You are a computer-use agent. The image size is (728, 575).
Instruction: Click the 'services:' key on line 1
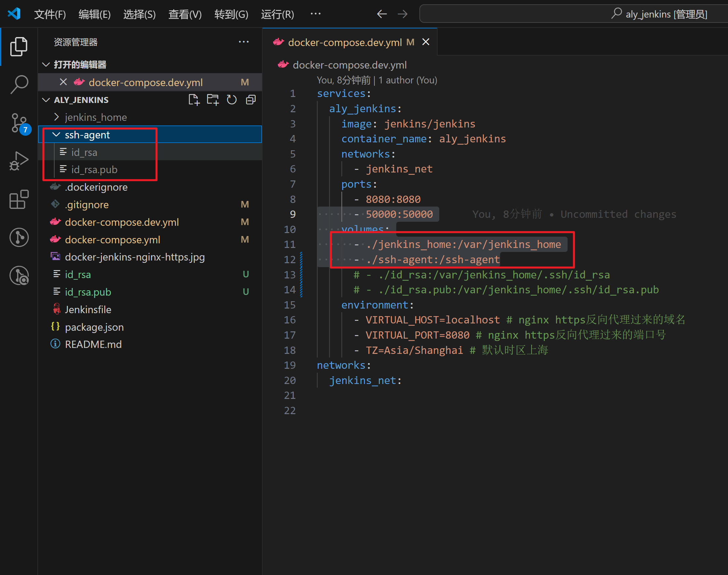(x=344, y=93)
